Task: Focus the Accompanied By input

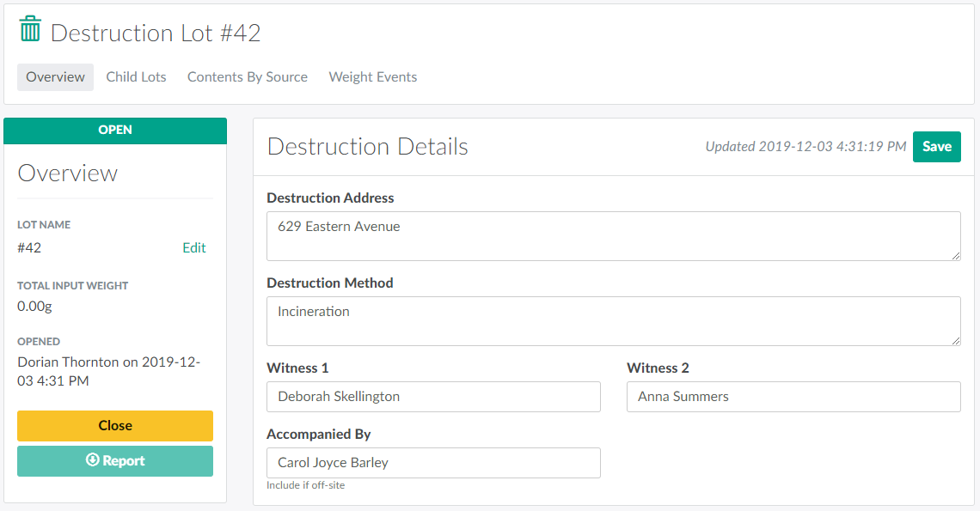Action: [x=433, y=463]
